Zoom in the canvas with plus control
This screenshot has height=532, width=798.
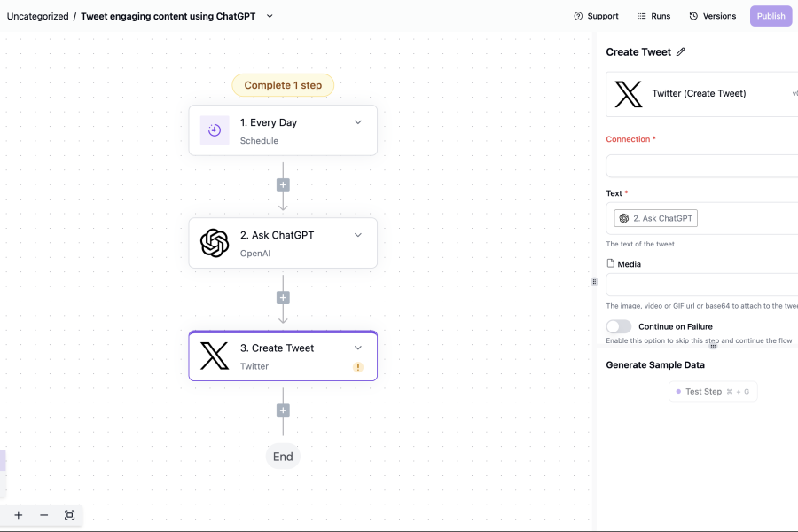pyautogui.click(x=19, y=515)
